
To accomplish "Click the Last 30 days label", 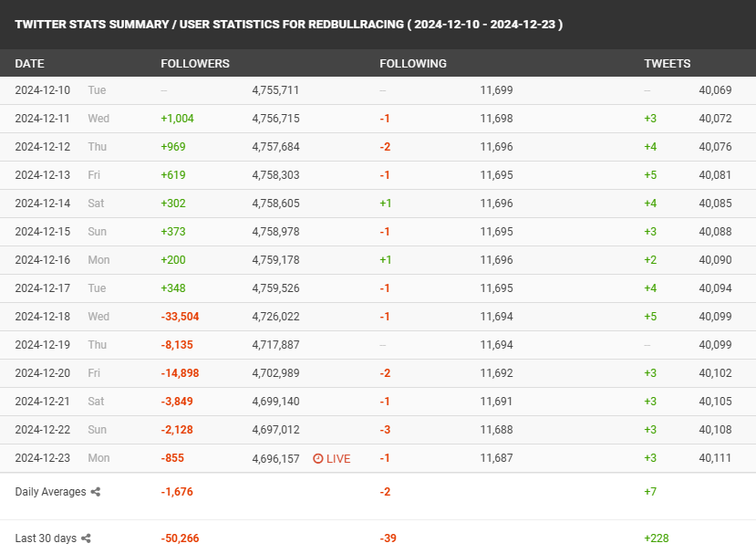I will click(46, 538).
